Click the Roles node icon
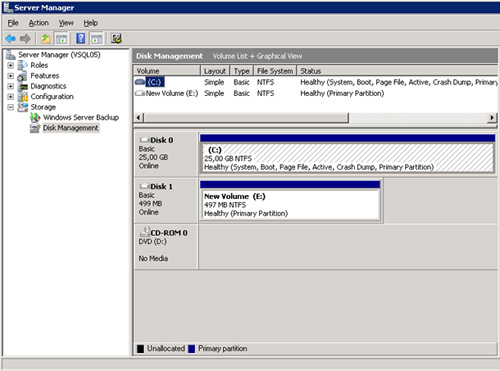Screen dimensions: 500x371 tap(23, 65)
